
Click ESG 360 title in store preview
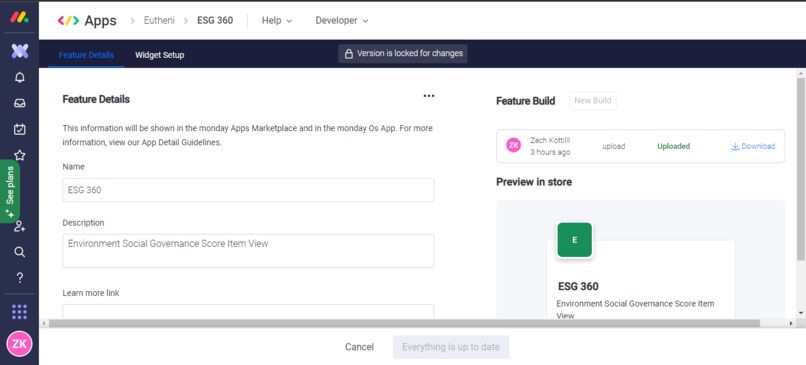pos(578,286)
